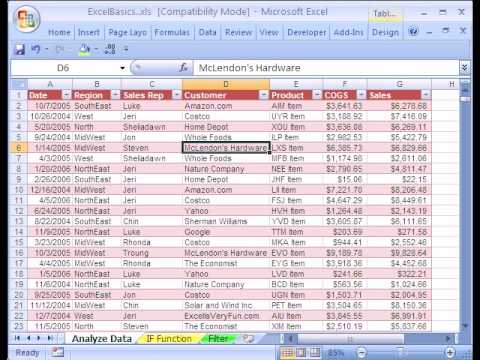The height and width of the screenshot is (360, 480).
Task: Open the Office Button menu
Action: coord(26,19)
